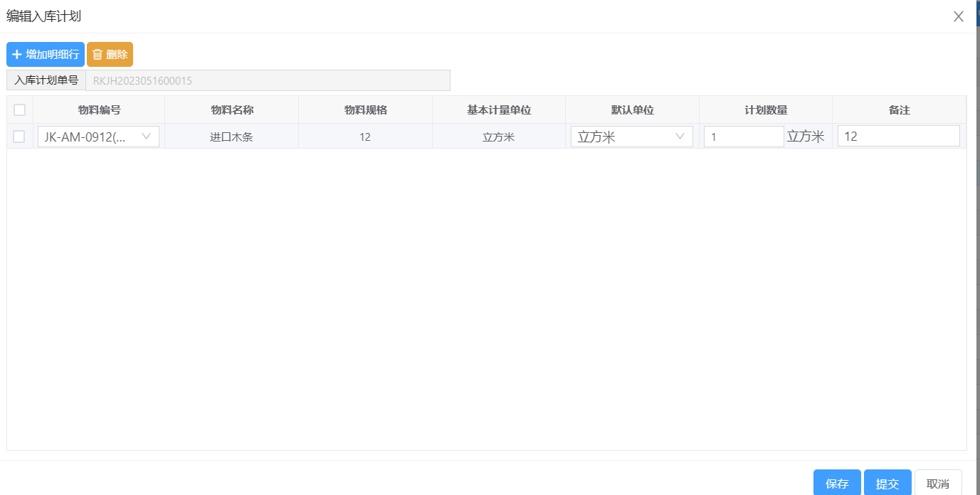Select the 物料规格 column header

click(x=365, y=110)
